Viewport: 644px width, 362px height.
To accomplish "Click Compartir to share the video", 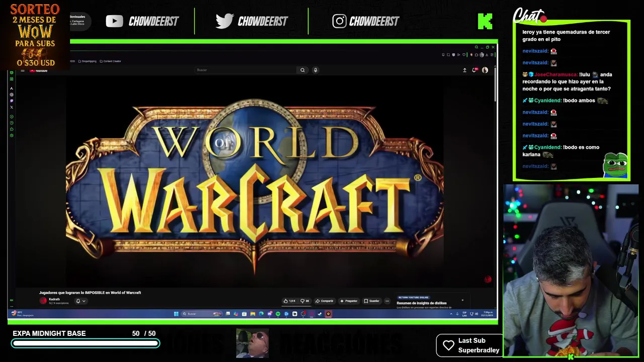I will 324,301.
